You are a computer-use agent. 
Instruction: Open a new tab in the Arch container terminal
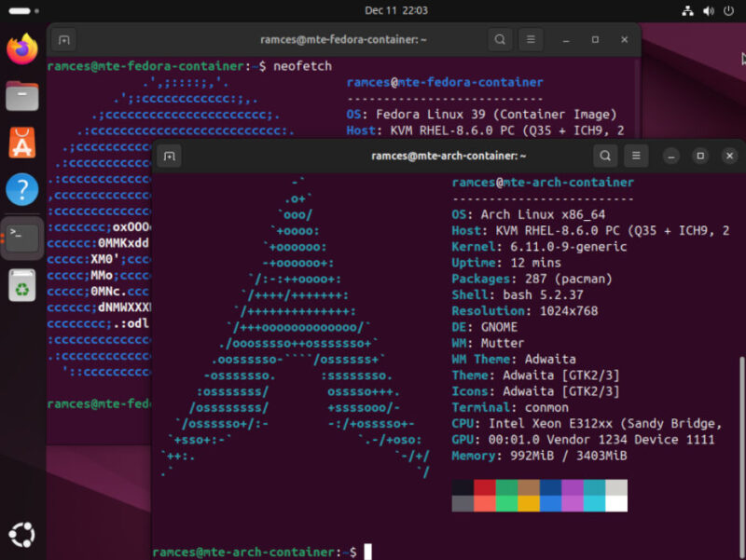coord(169,157)
